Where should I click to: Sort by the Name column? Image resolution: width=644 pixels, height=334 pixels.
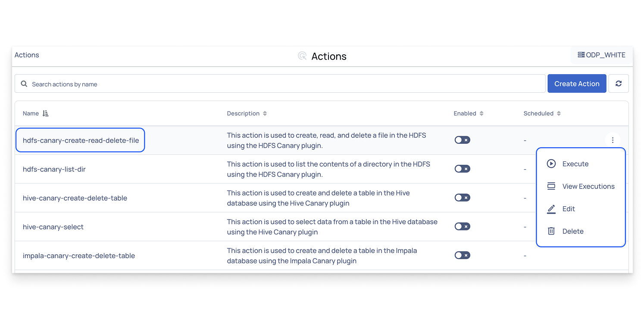(x=46, y=113)
